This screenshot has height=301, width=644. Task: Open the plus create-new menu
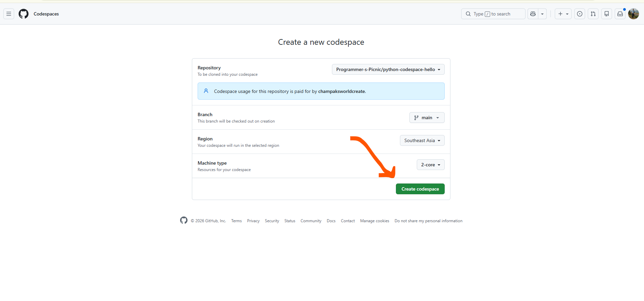[x=563, y=14]
